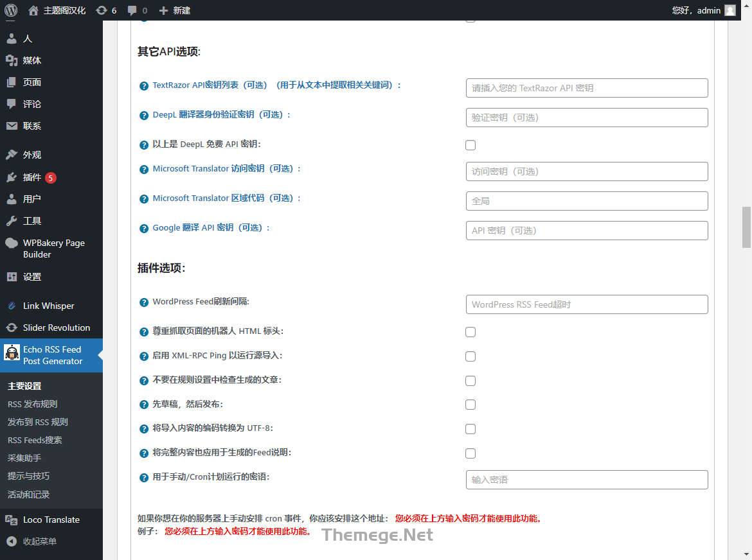Click the WordPress logo icon
The height and width of the screenshot is (560, 752).
coord(10,10)
